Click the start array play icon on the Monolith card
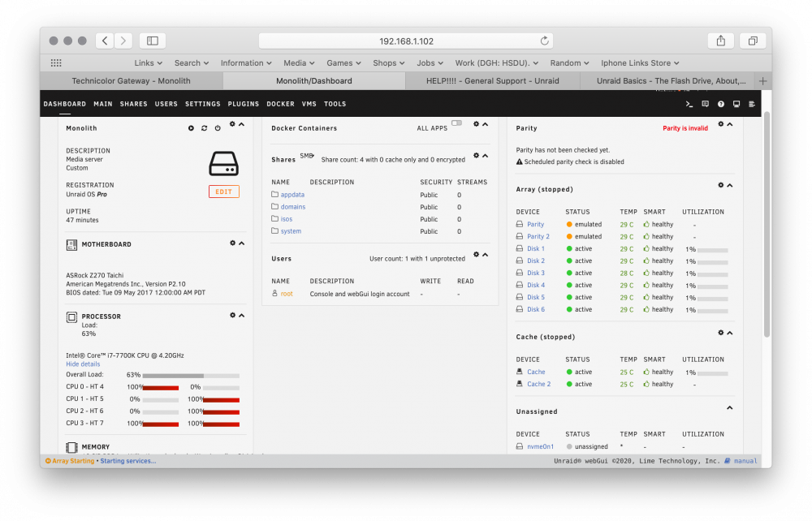 (x=191, y=127)
